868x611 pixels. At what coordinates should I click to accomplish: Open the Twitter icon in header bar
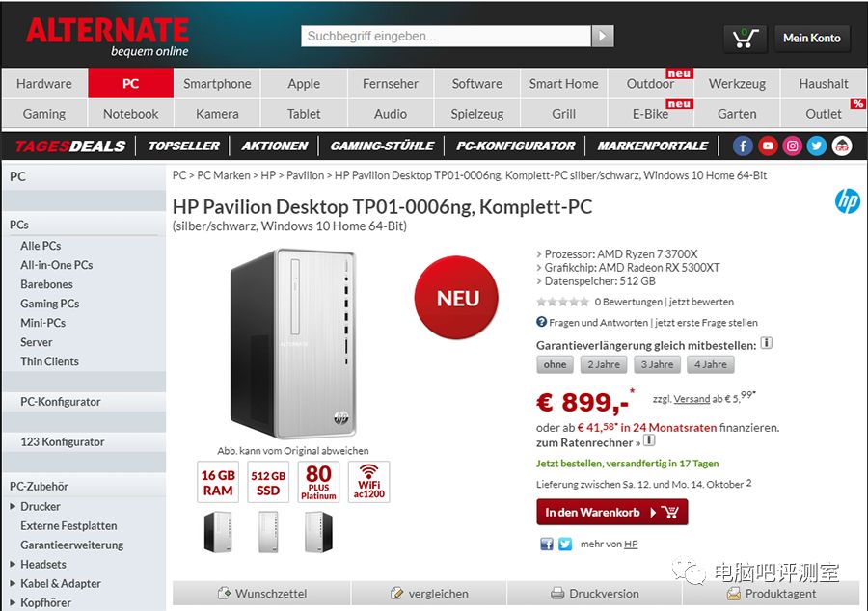tap(817, 146)
